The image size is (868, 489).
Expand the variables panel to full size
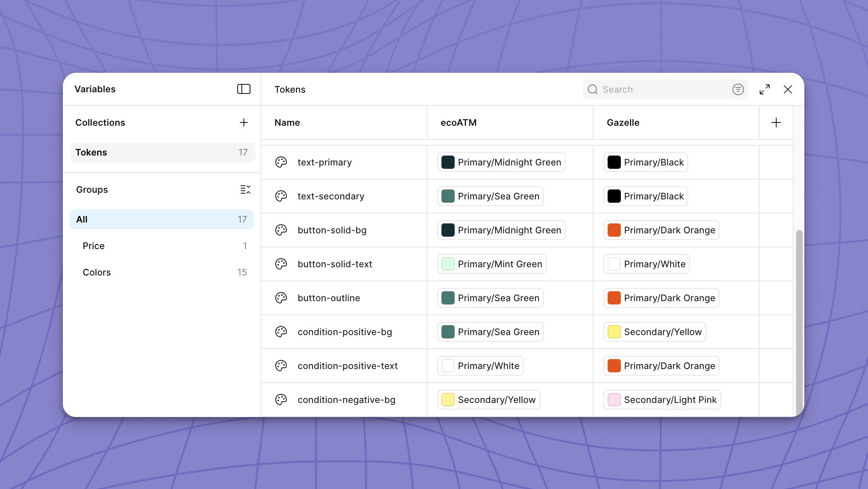[x=764, y=89]
